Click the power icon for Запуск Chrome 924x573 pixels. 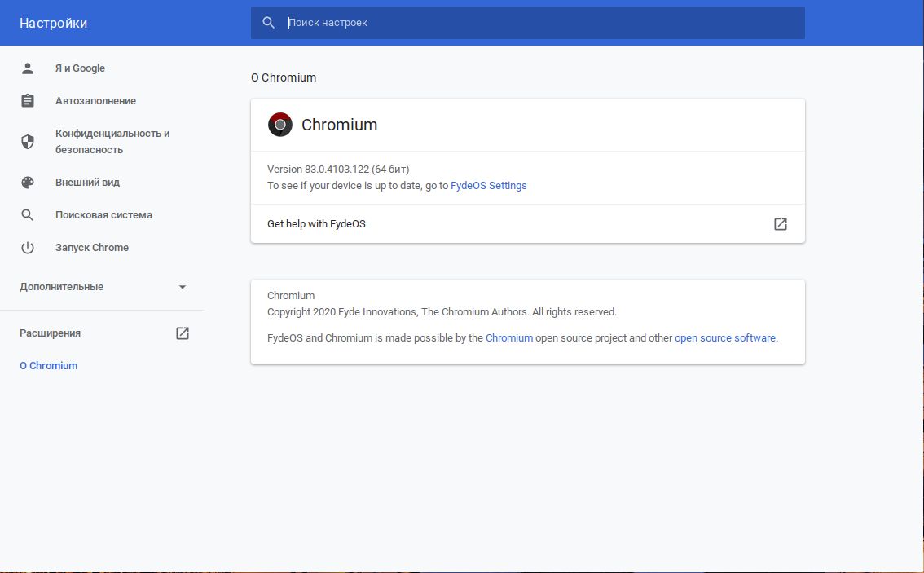(x=28, y=248)
